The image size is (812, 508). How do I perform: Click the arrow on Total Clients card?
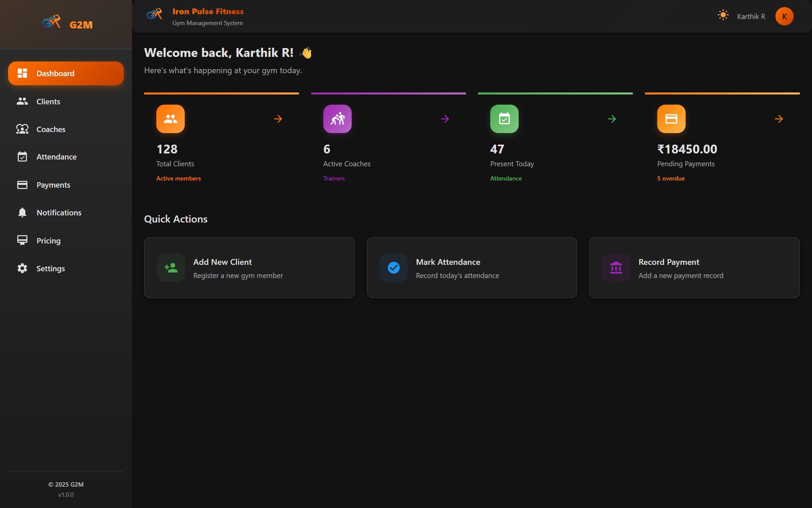(x=278, y=119)
